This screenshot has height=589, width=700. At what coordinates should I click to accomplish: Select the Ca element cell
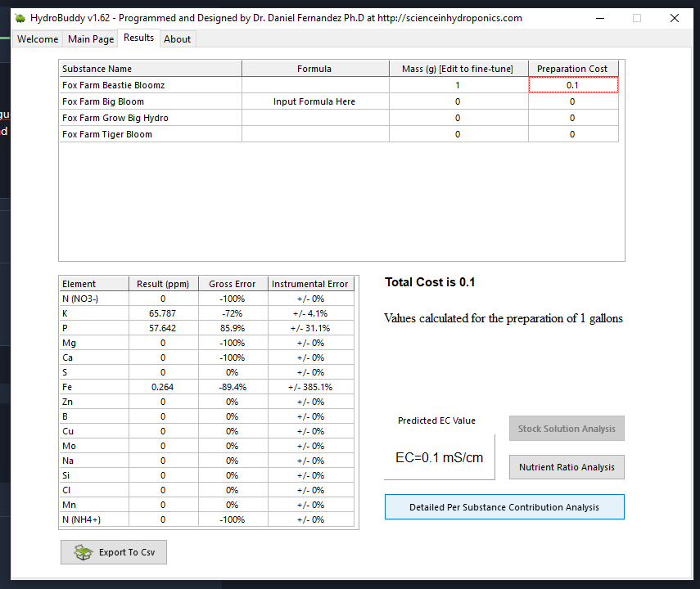94,357
